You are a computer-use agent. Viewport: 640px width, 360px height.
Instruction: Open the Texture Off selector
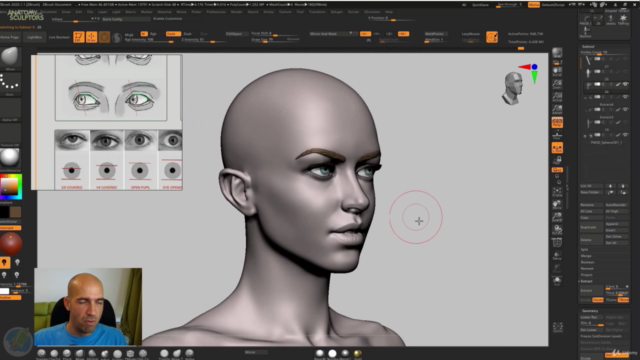[10, 134]
